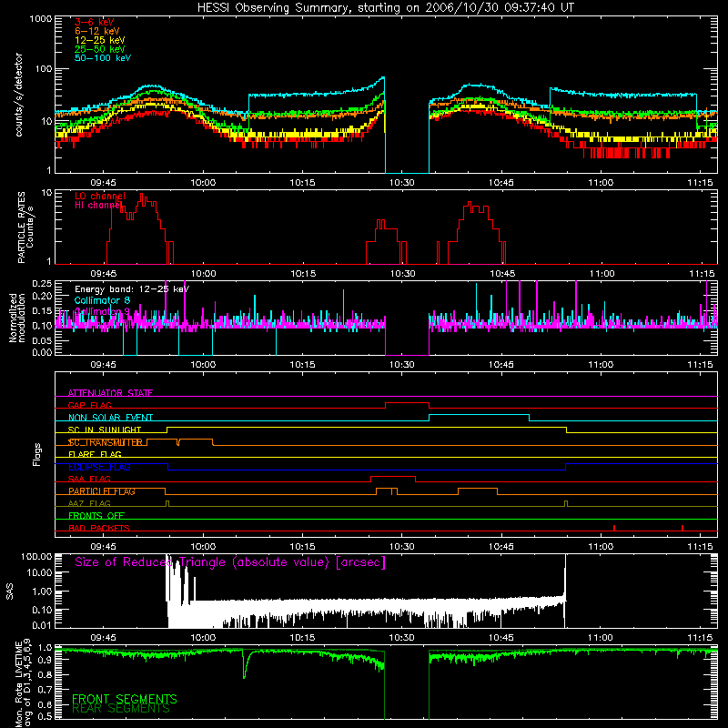The width and height of the screenshot is (728, 728).
Task: Click the 'Size of Reduced Triangle' caption
Action: pos(230,562)
